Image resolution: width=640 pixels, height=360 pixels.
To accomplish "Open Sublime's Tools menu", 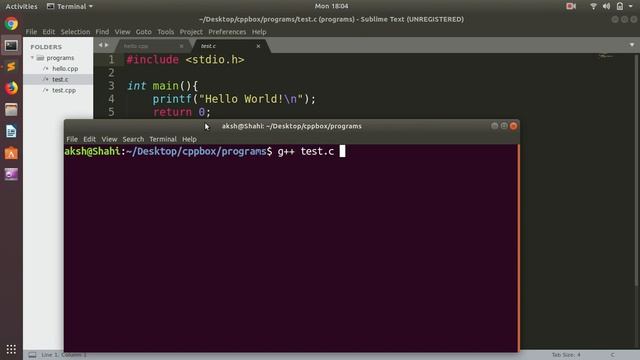I will 166,32.
